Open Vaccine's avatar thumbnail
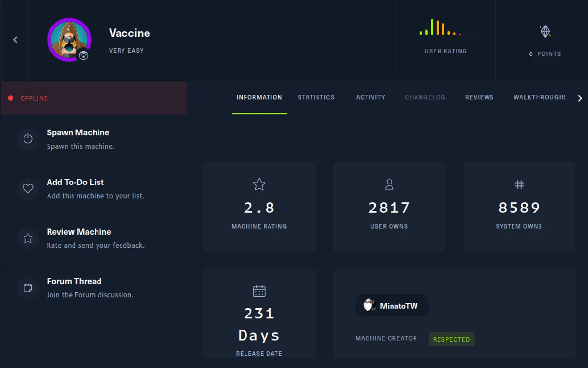588x368 pixels. tap(69, 40)
